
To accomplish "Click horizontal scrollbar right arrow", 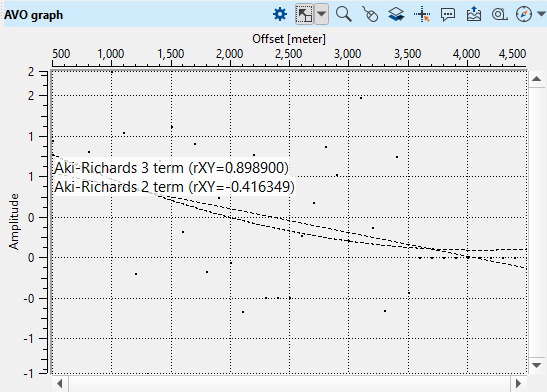I will coord(518,384).
